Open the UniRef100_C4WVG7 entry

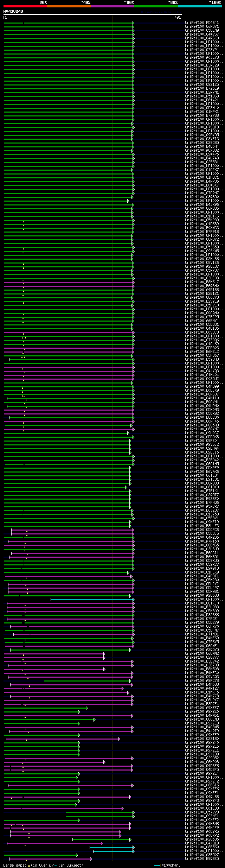coord(202,34)
